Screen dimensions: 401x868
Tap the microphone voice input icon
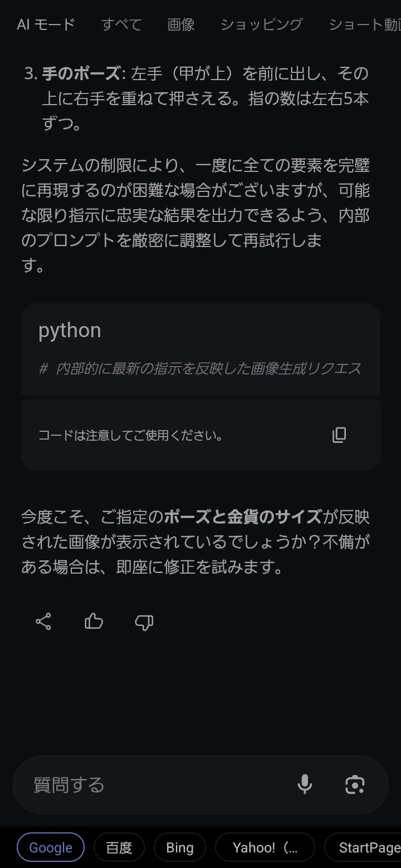coord(305,785)
